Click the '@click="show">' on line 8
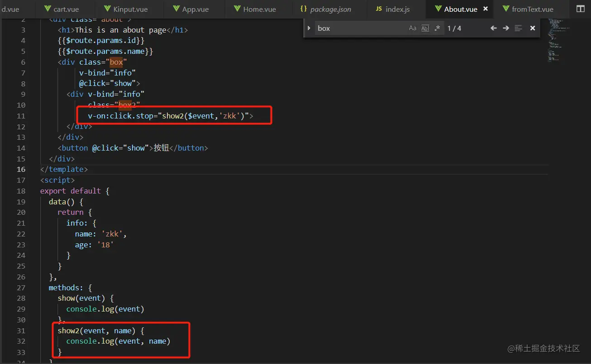591x364 pixels. (110, 83)
